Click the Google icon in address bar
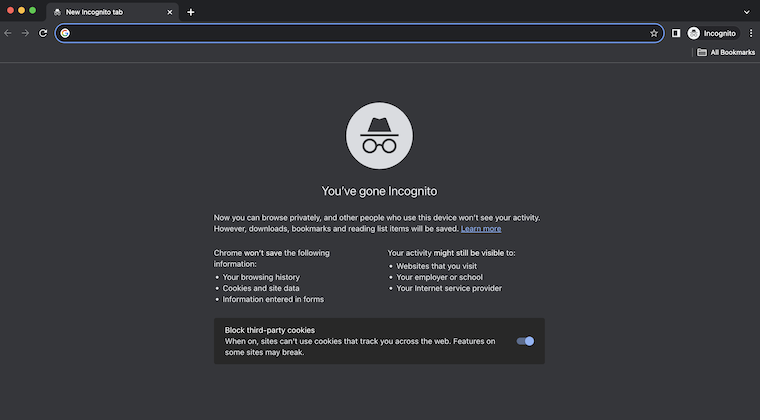Viewport: 760px width, 420px height. pyautogui.click(x=65, y=33)
